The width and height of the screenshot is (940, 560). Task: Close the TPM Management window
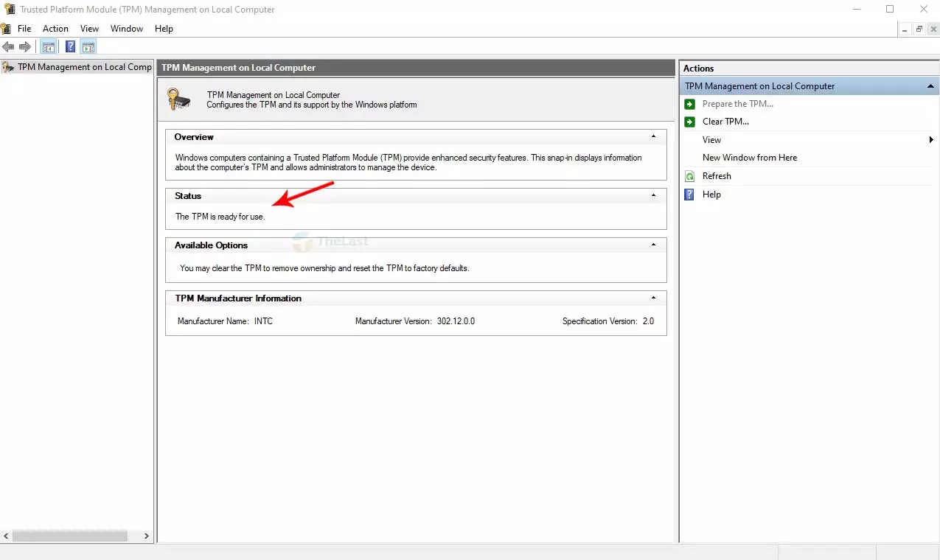(923, 10)
